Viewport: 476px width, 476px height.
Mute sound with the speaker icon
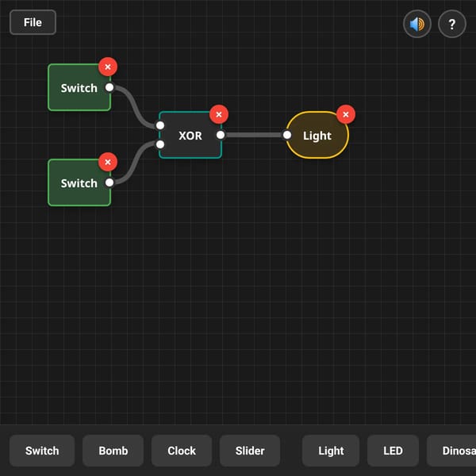[x=417, y=24]
